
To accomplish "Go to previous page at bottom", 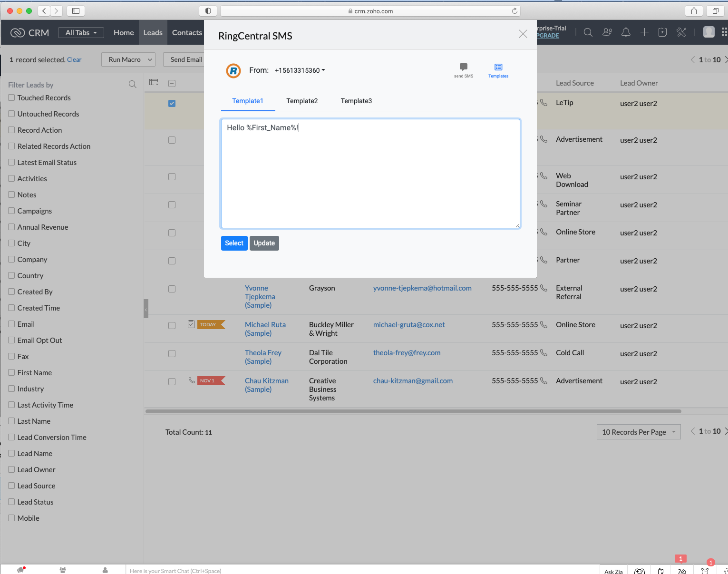I will pyautogui.click(x=693, y=431).
